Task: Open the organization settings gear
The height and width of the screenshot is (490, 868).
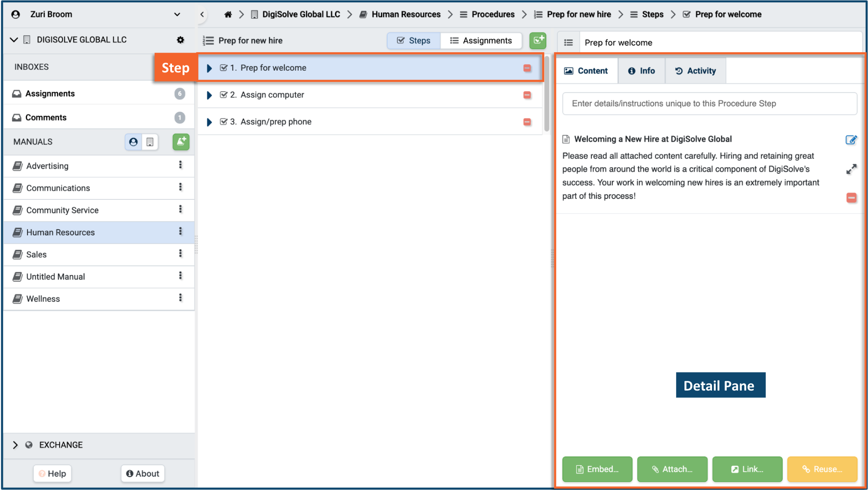Action: click(x=181, y=40)
